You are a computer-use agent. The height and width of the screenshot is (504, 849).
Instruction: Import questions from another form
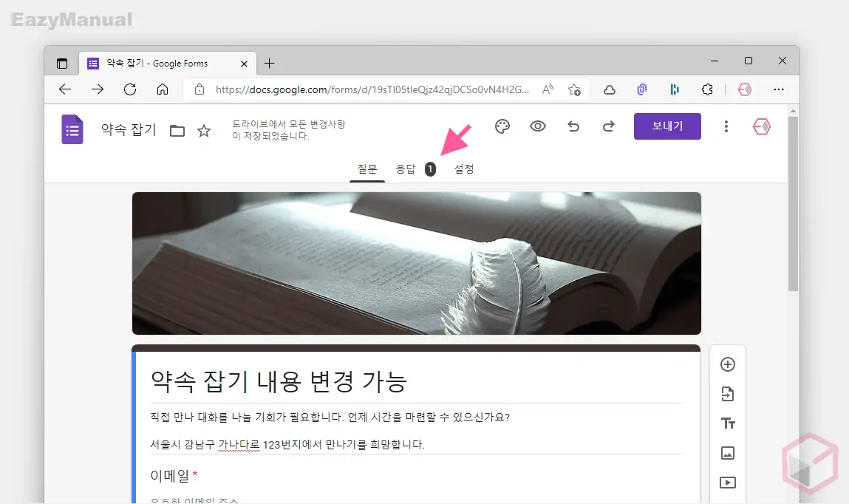click(x=728, y=394)
